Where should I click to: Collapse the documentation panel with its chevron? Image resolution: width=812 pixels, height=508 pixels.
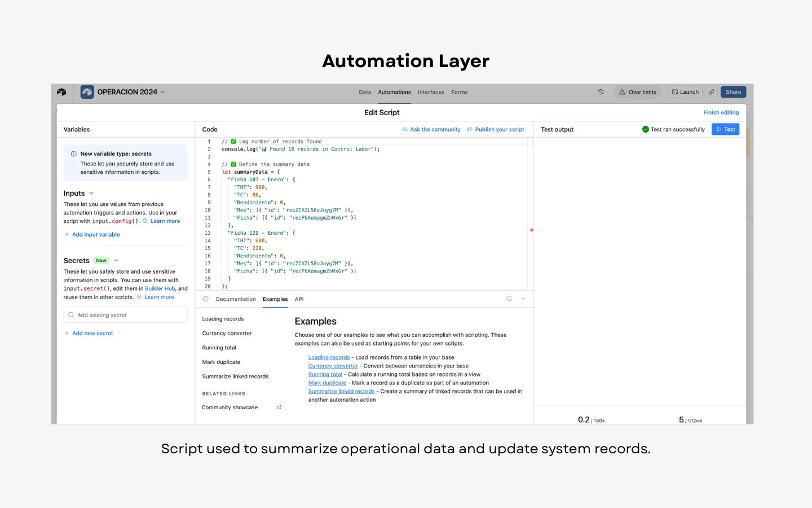(x=523, y=299)
